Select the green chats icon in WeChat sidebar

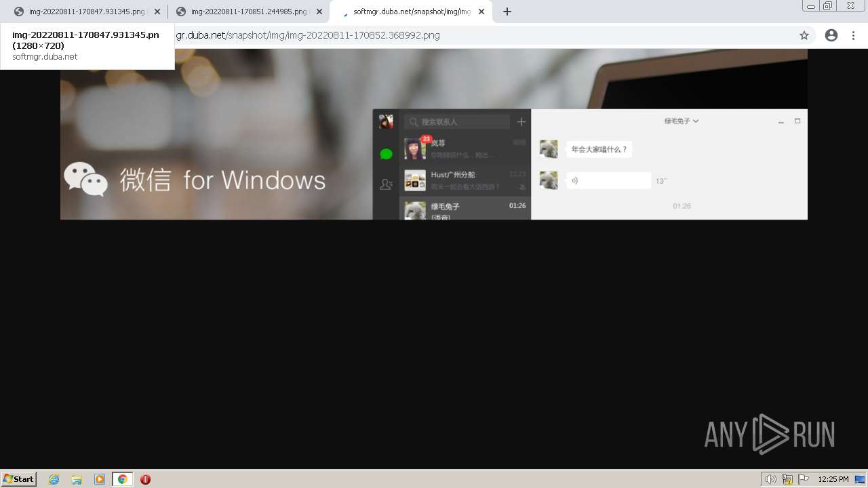coord(386,155)
